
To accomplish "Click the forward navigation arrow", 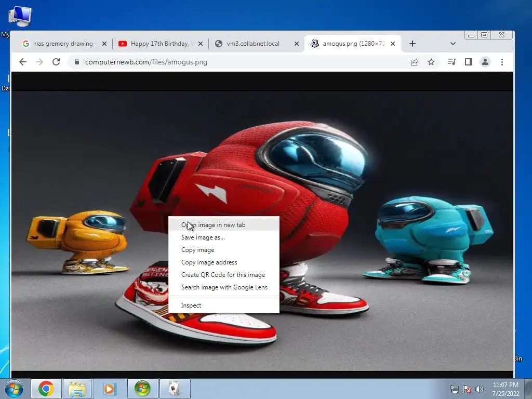I will point(39,62).
